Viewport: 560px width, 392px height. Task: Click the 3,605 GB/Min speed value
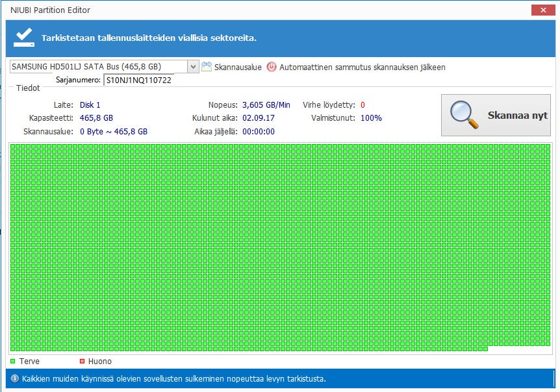[266, 105]
